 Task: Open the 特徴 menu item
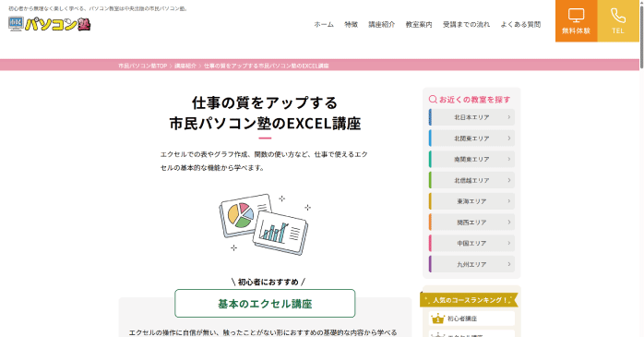point(352,25)
